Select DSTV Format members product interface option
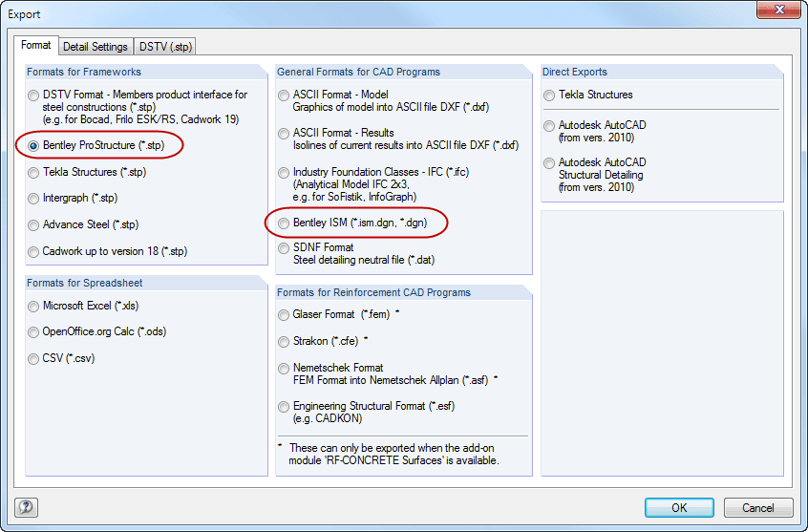This screenshot has height=532, width=808. pyautogui.click(x=33, y=96)
